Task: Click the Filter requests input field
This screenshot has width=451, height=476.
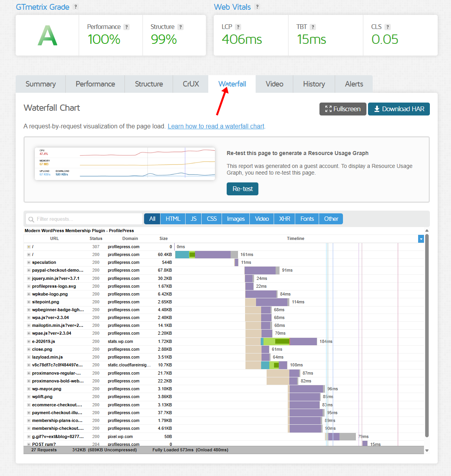Action: [84, 219]
